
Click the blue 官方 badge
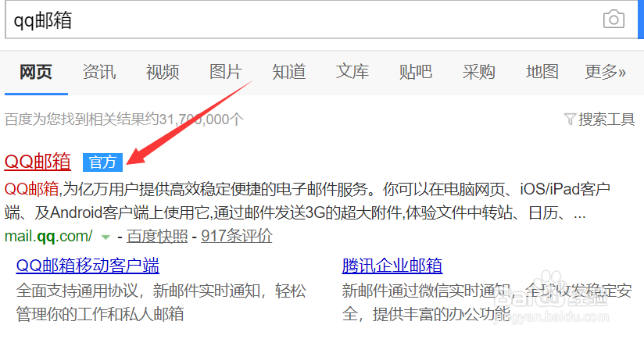102,162
